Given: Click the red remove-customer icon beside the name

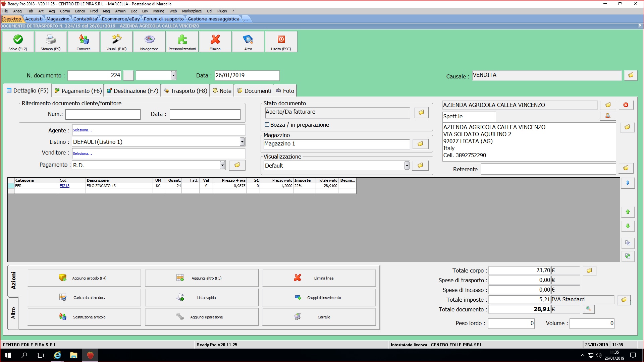Looking at the screenshot, I should tap(626, 105).
